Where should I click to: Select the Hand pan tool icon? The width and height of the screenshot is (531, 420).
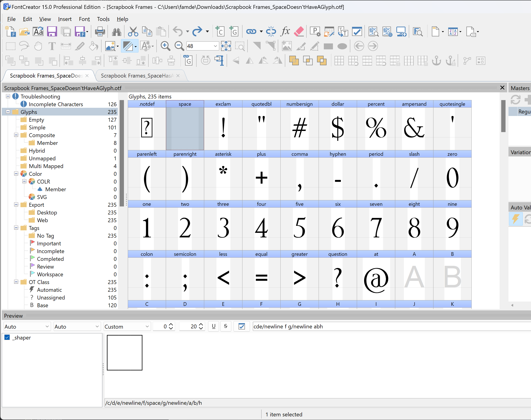click(38, 46)
